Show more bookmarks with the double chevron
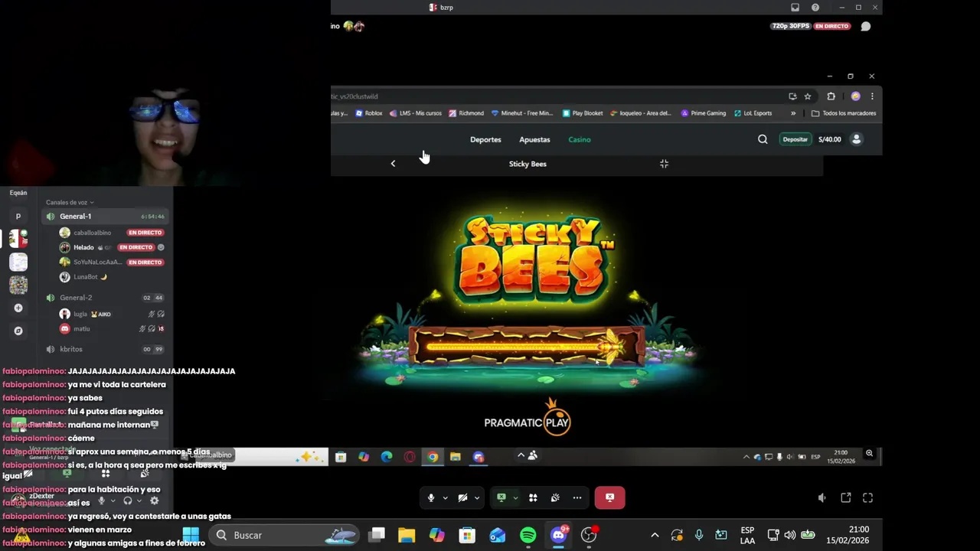Screen dimensions: 980x551 tap(793, 113)
